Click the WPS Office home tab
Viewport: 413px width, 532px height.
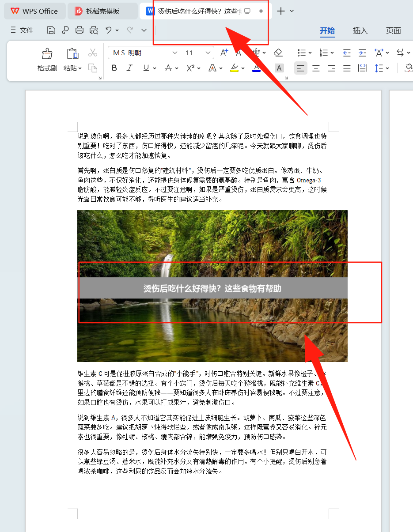(34, 11)
